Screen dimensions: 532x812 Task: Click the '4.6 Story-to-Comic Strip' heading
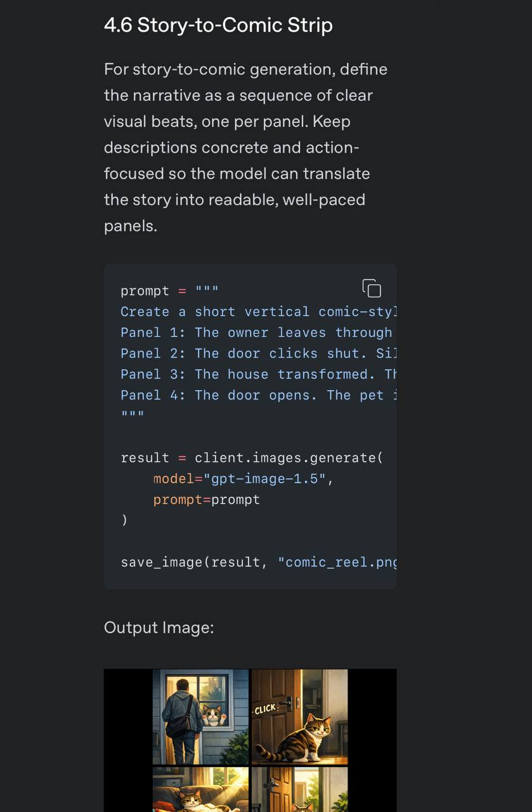218,25
